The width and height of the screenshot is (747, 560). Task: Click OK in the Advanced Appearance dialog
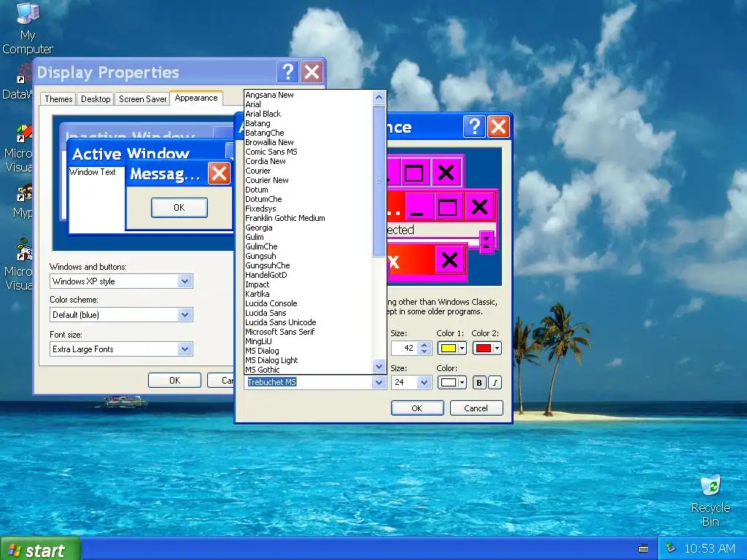click(x=417, y=408)
